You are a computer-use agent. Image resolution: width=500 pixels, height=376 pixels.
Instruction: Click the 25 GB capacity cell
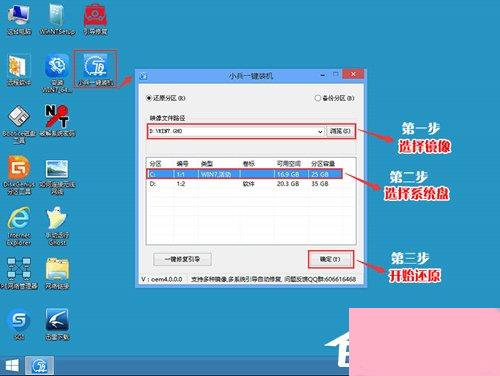(x=320, y=174)
